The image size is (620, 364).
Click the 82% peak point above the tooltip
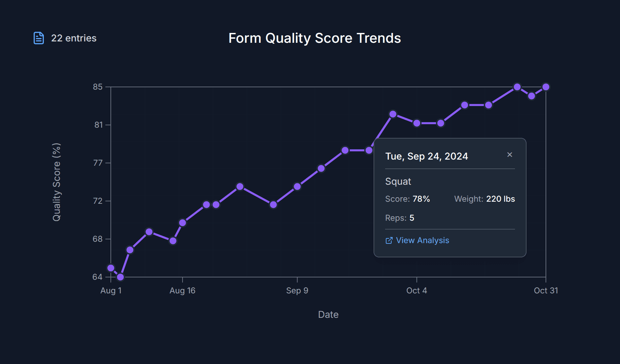click(x=393, y=114)
